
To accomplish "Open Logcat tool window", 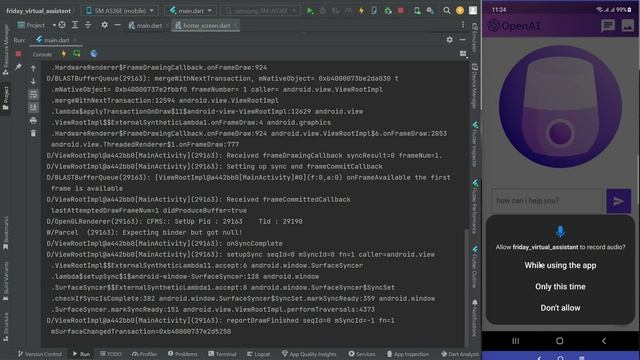I will coord(258,354).
